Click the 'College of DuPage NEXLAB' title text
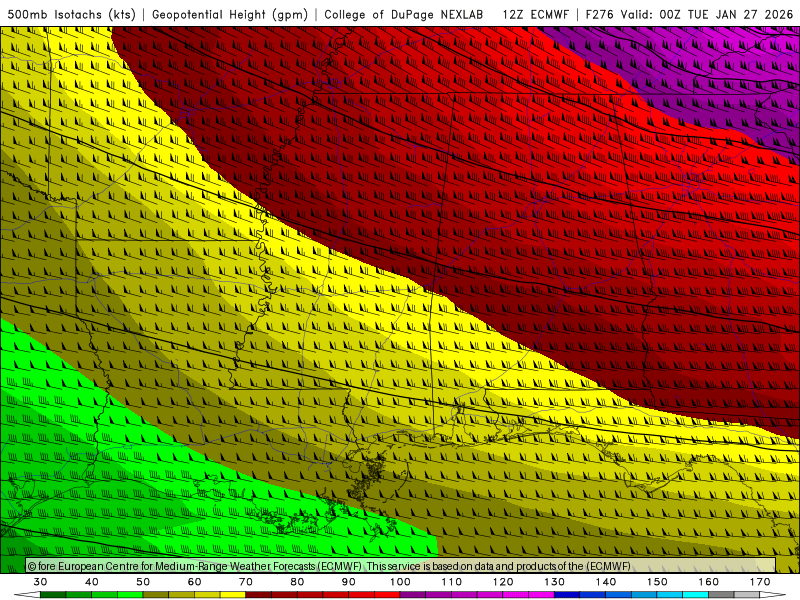Screen dimensions: 800x600 click(404, 14)
